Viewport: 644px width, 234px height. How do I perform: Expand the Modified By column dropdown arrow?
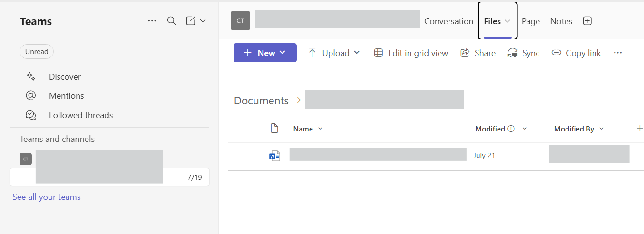pyautogui.click(x=601, y=129)
